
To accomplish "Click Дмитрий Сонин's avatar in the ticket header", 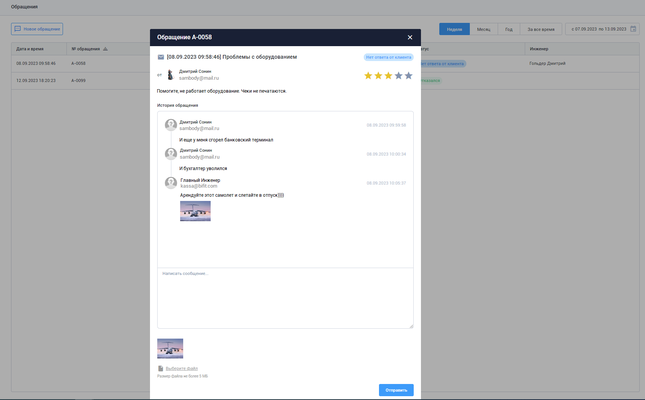I will click(169, 74).
